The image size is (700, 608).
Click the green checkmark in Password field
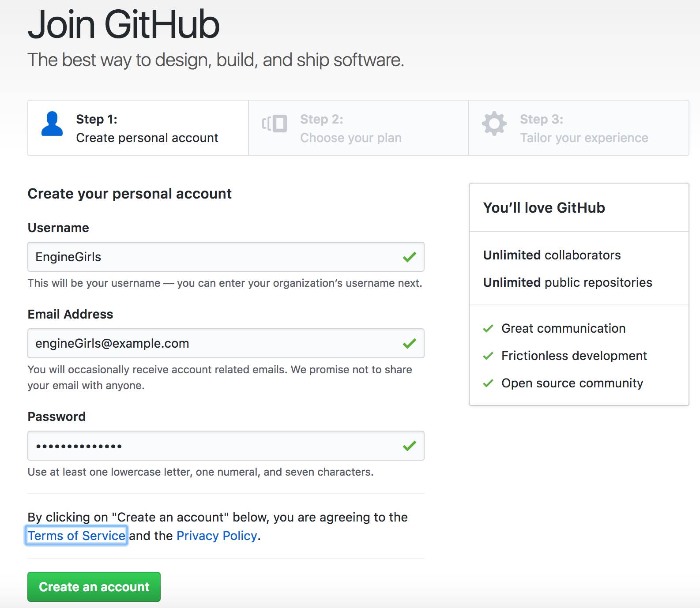point(410,446)
